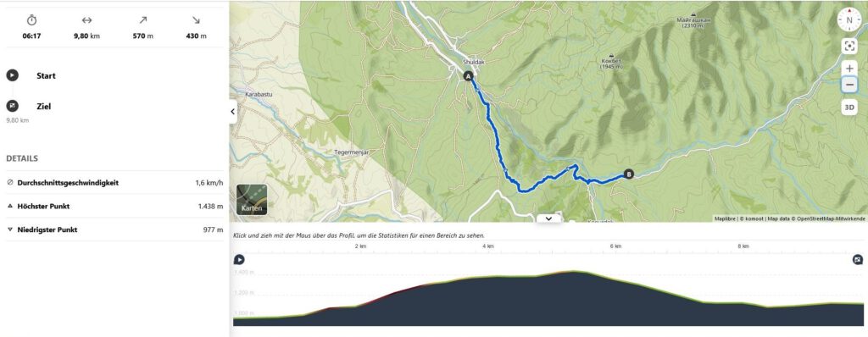Open the Karten map layers thumbnail
This screenshot has width=868, height=337.
click(x=252, y=200)
